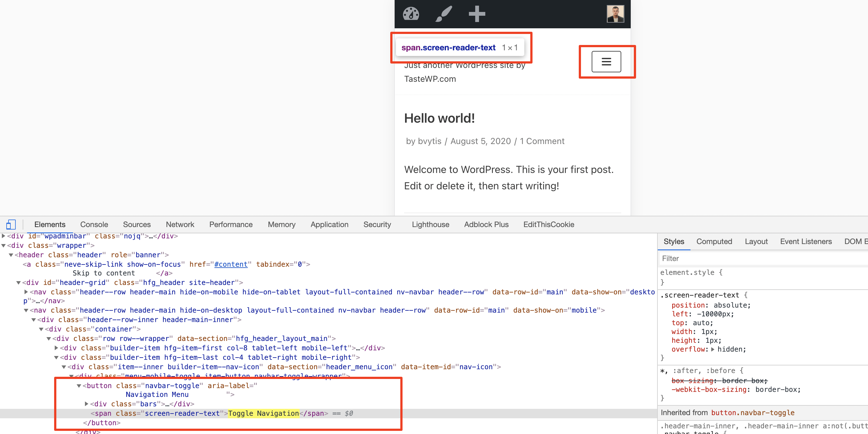Click the user avatar in the admin bar
The image size is (868, 434).
615,14
